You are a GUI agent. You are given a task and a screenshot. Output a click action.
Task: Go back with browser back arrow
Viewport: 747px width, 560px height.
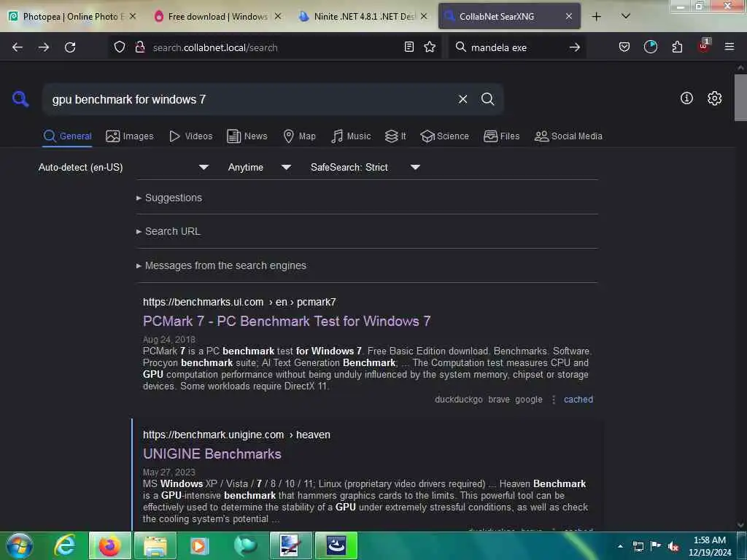tap(18, 47)
